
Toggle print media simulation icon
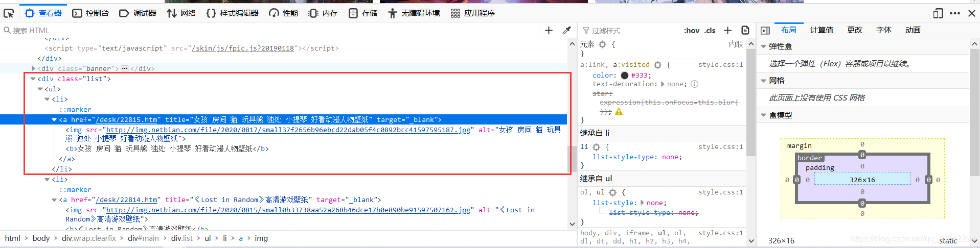click(x=745, y=31)
